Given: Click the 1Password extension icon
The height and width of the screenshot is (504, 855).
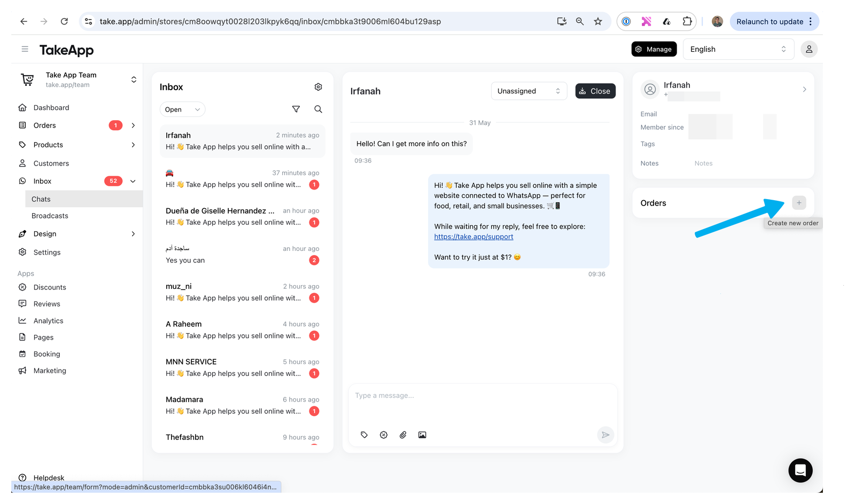Looking at the screenshot, I should coord(626,21).
